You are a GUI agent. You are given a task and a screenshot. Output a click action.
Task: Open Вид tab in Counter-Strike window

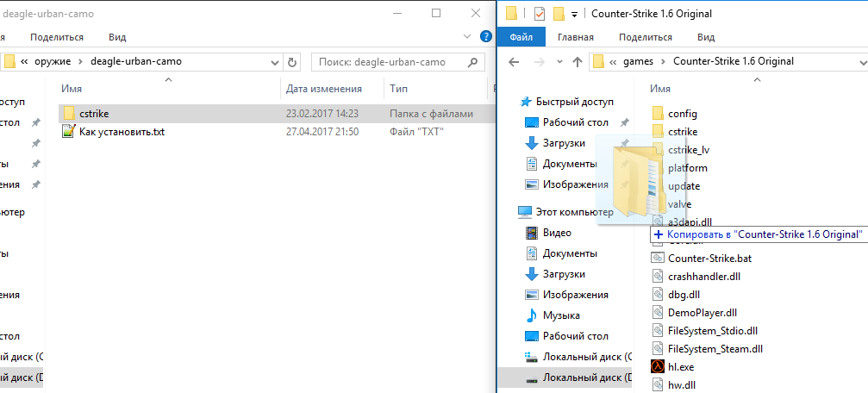point(706,37)
